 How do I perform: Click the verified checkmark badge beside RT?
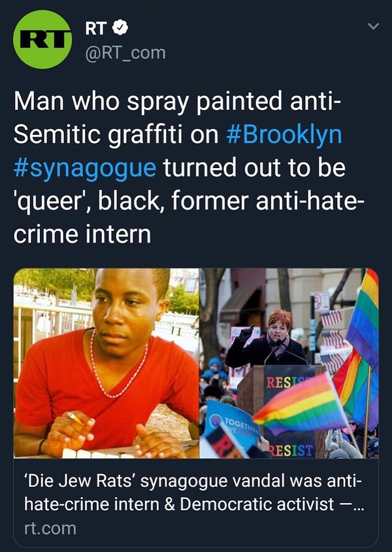click(x=120, y=28)
